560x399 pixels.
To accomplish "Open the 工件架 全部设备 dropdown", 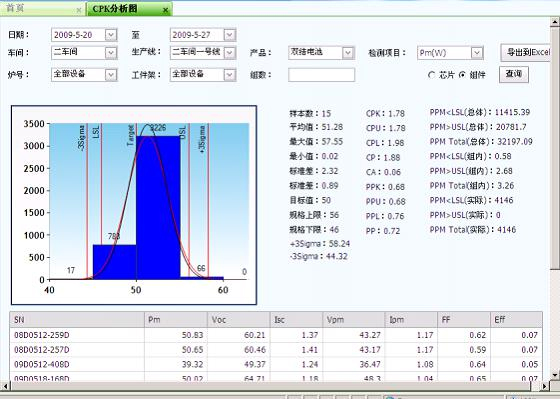I will point(230,75).
